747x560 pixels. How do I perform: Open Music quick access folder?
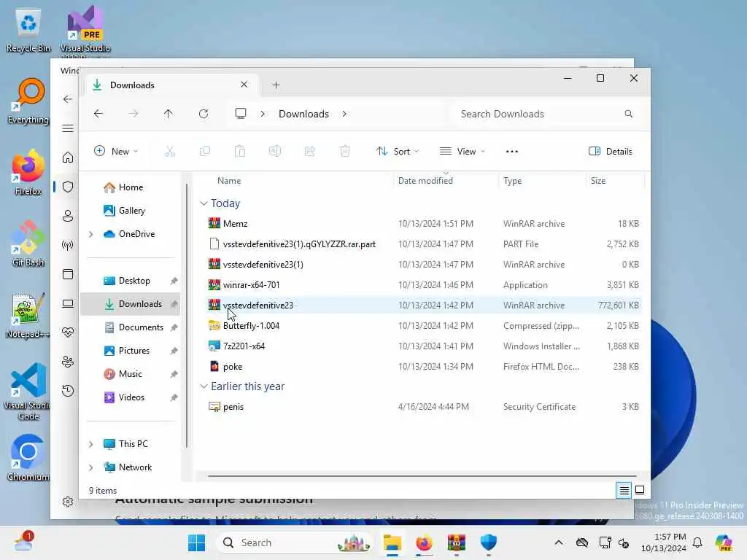130,374
